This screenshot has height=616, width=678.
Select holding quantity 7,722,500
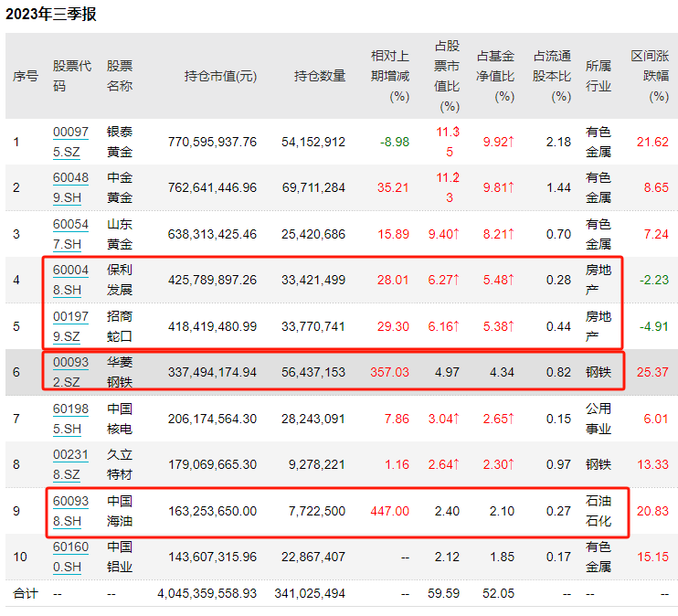pyautogui.click(x=317, y=511)
